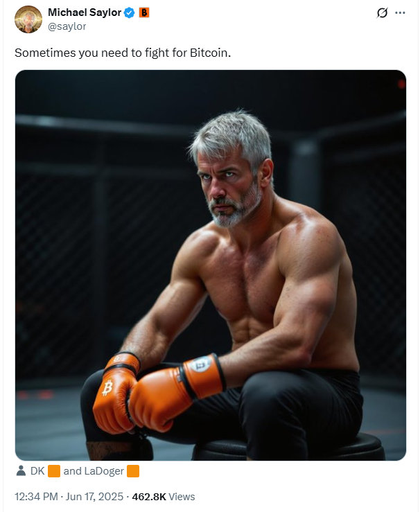Viewport: 420px width, 512px height.
Task: Open the three-dot more options menu
Action: pos(400,12)
